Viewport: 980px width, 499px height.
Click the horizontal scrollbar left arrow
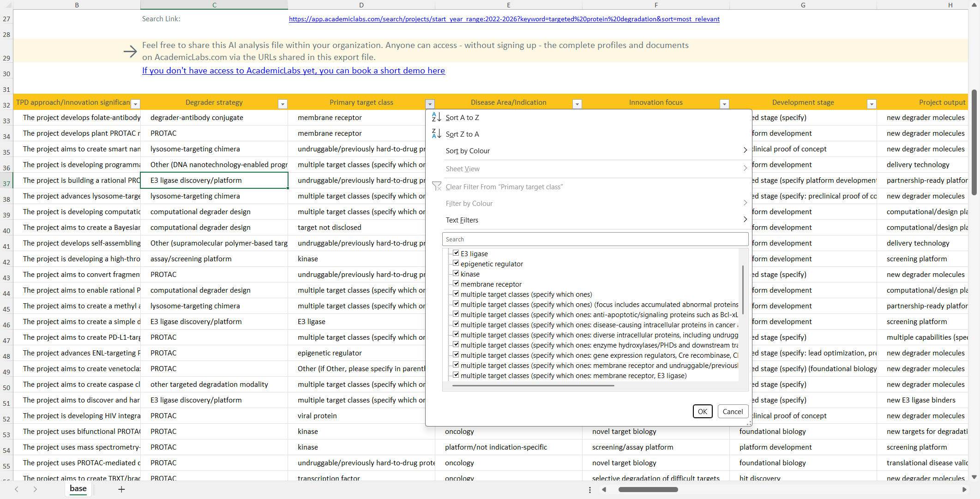604,490
